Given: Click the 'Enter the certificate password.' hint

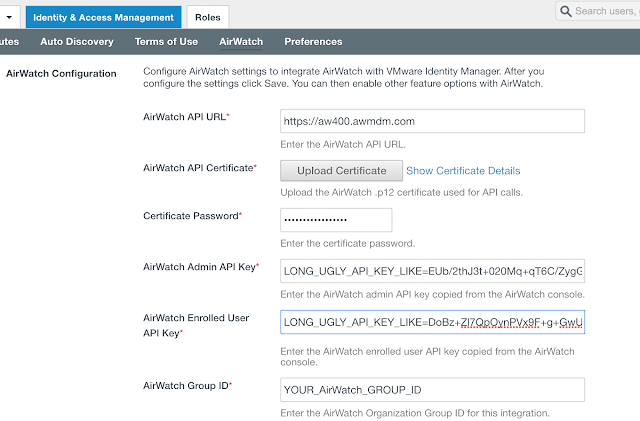Looking at the screenshot, I should (347, 243).
